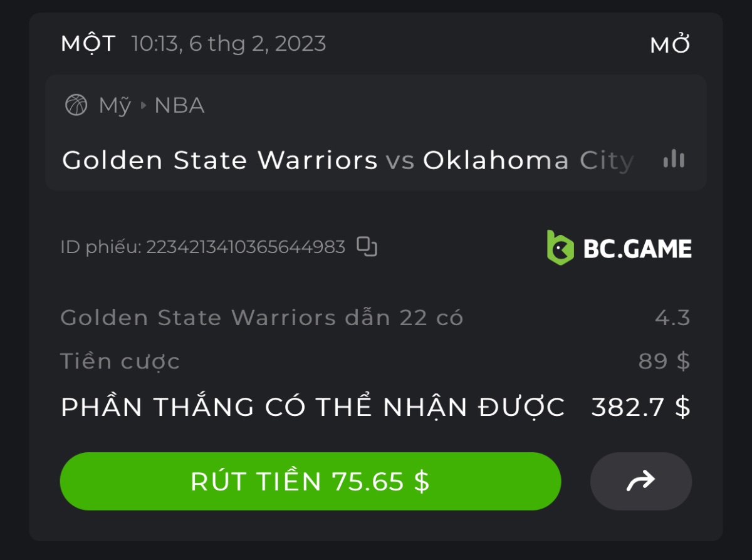Copy the ticket ID with copy icon
Viewport: 752px width, 560px height.
[367, 247]
